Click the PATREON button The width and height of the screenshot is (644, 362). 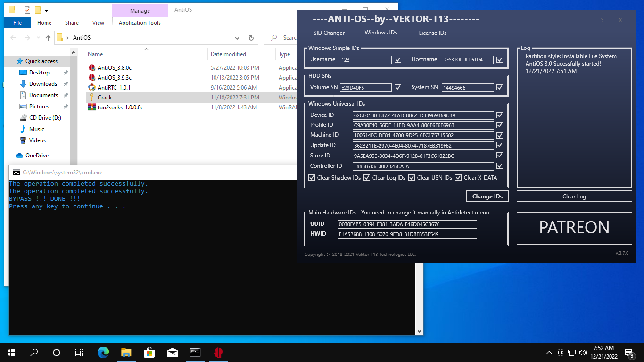(x=574, y=228)
